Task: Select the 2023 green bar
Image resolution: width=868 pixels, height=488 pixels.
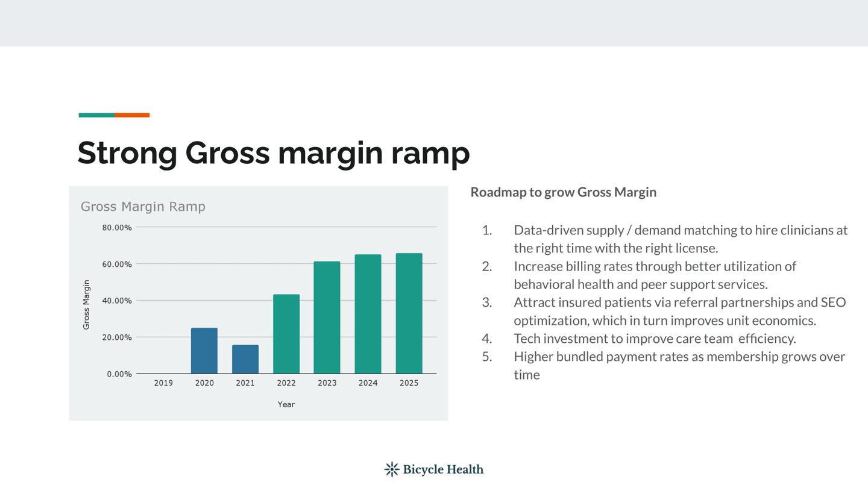Action: (327, 318)
